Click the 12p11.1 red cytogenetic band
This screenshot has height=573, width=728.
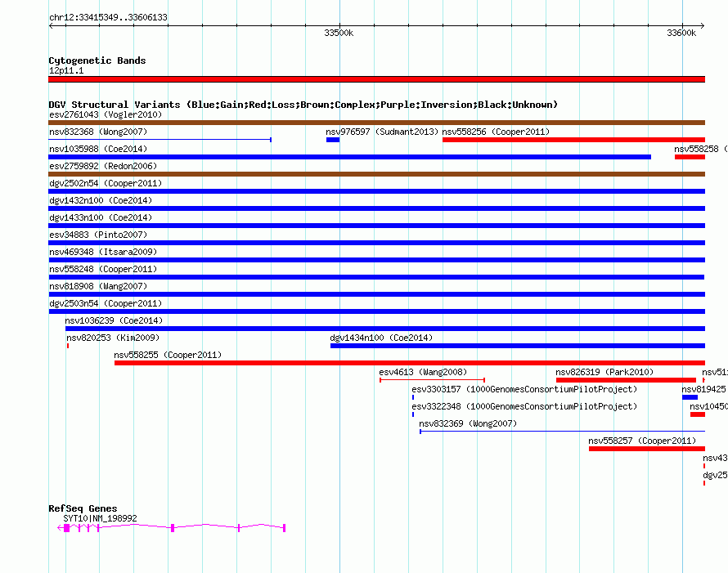coord(376,79)
